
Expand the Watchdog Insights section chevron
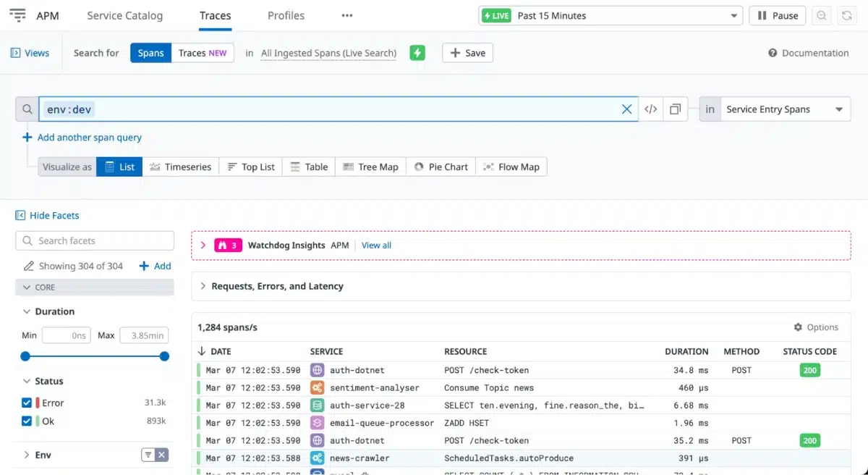(203, 245)
